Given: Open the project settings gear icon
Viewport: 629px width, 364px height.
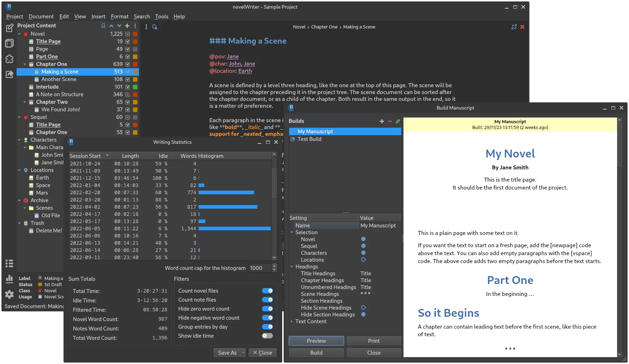Looking at the screenshot, I should [9, 294].
